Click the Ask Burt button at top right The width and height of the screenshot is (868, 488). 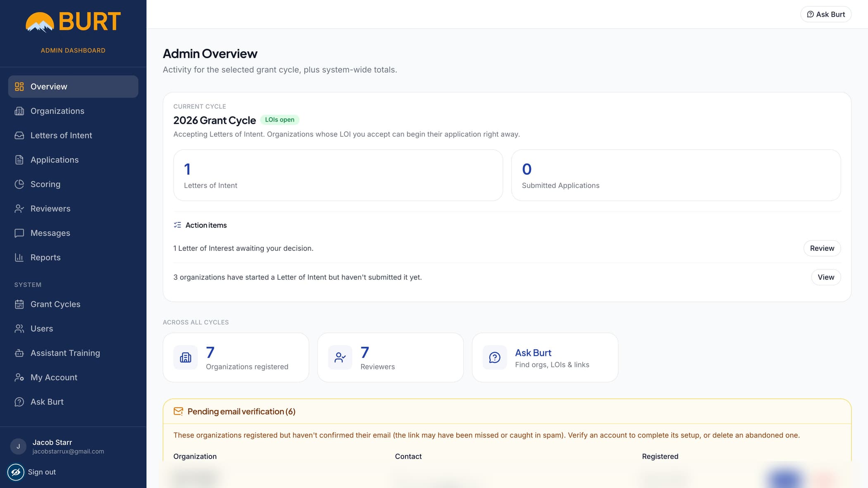(x=826, y=14)
